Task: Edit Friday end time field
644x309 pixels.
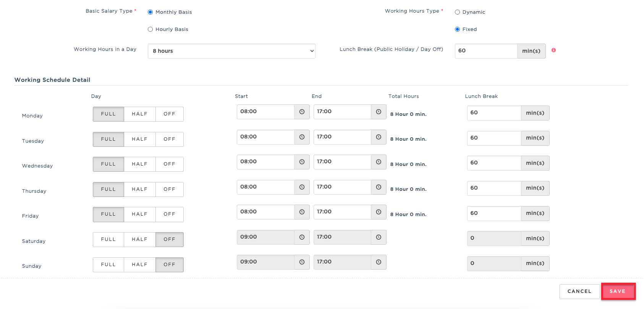Action: click(342, 212)
